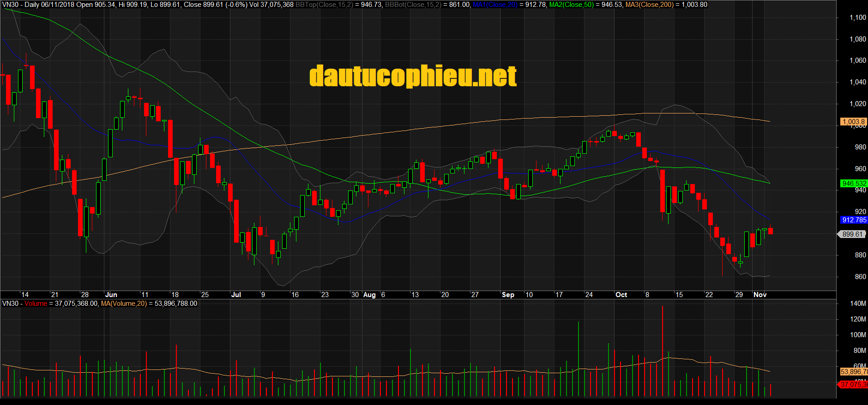This screenshot has width=868, height=405.
Task: Click day label 25 on the date axis
Action: pos(205,295)
